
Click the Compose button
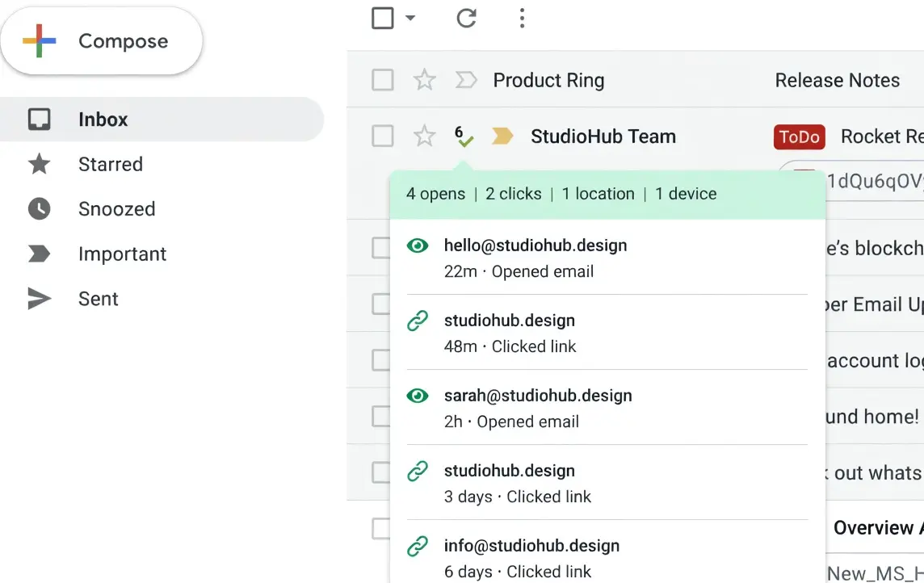click(101, 40)
